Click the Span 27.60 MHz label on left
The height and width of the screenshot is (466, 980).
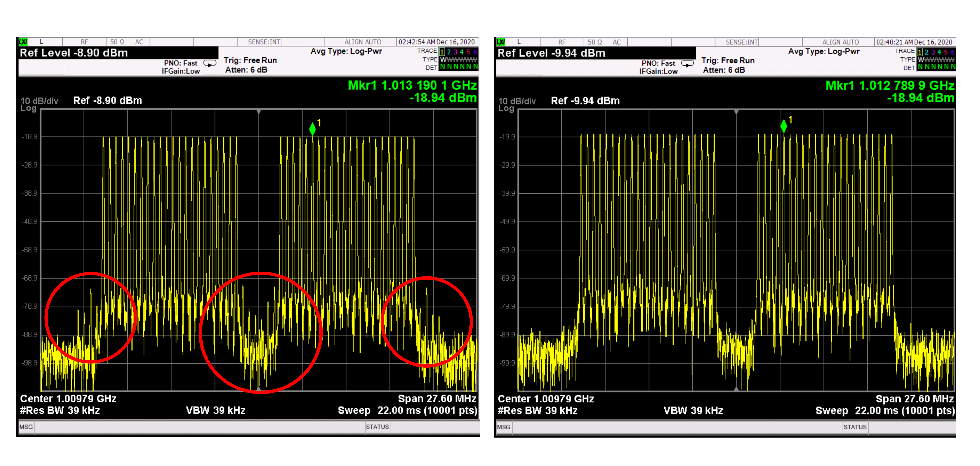click(437, 399)
